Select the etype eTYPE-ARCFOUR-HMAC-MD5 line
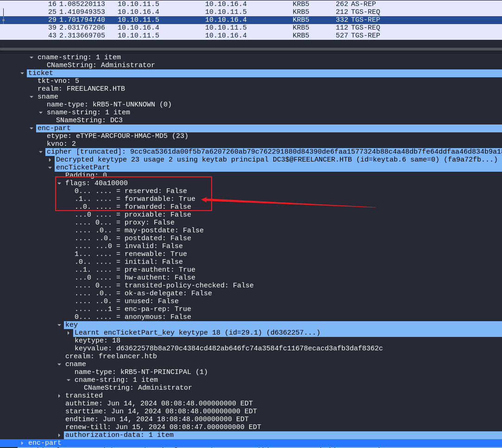Image resolution: width=502 pixels, height=448 pixels. (117, 136)
